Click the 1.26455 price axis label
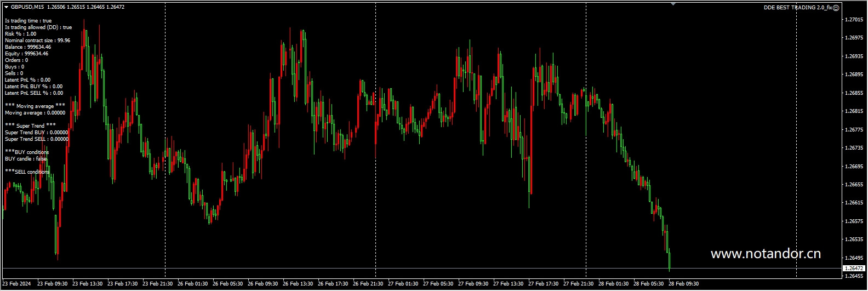 [x=854, y=276]
